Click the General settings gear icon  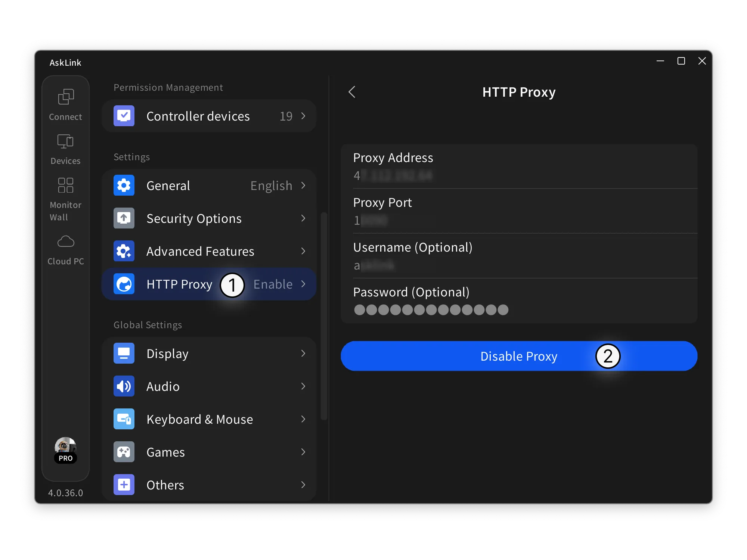pos(124,185)
